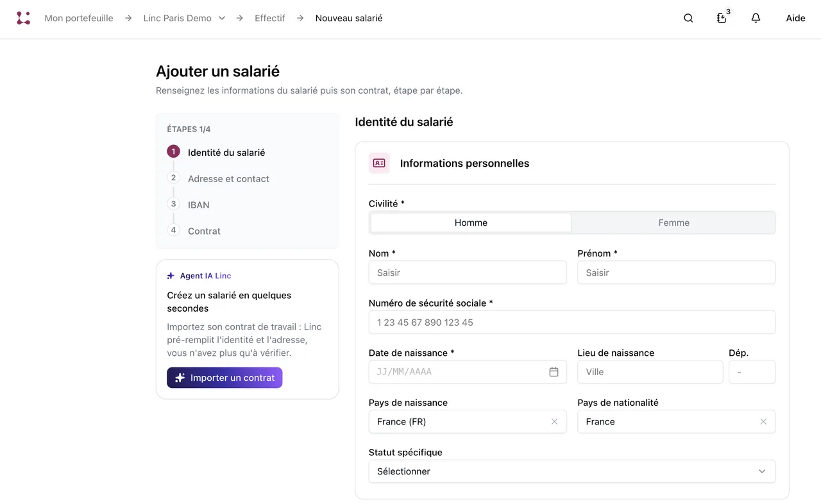Viewport: 821px width, 504px height.
Task: Click the arrow before Effectif breadcrumb
Action: tap(239, 18)
